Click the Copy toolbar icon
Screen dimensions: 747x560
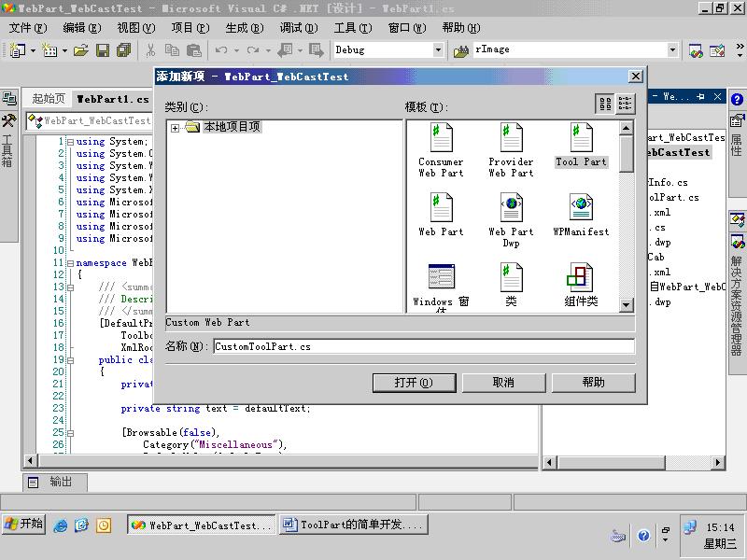pos(172,49)
